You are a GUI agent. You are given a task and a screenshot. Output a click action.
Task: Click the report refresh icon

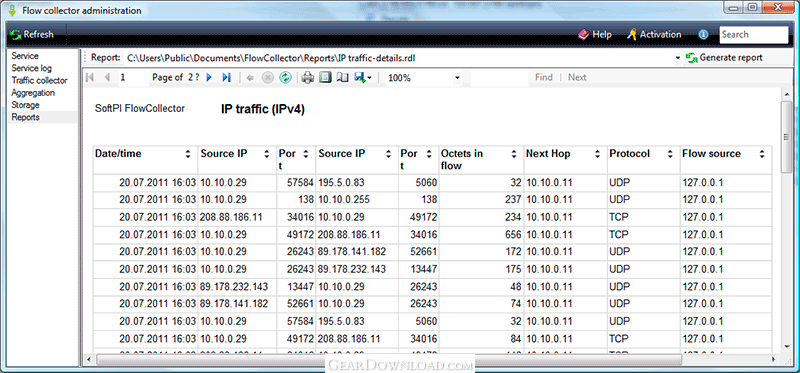click(x=286, y=78)
